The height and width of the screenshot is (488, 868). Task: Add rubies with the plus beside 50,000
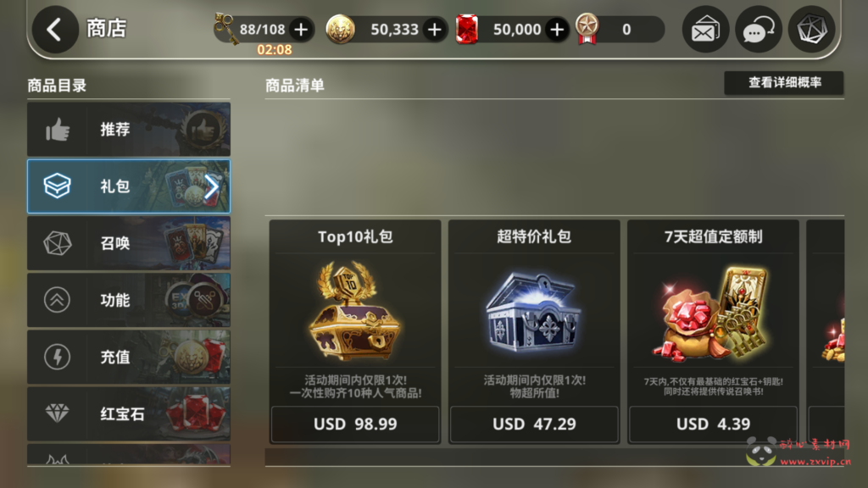557,30
